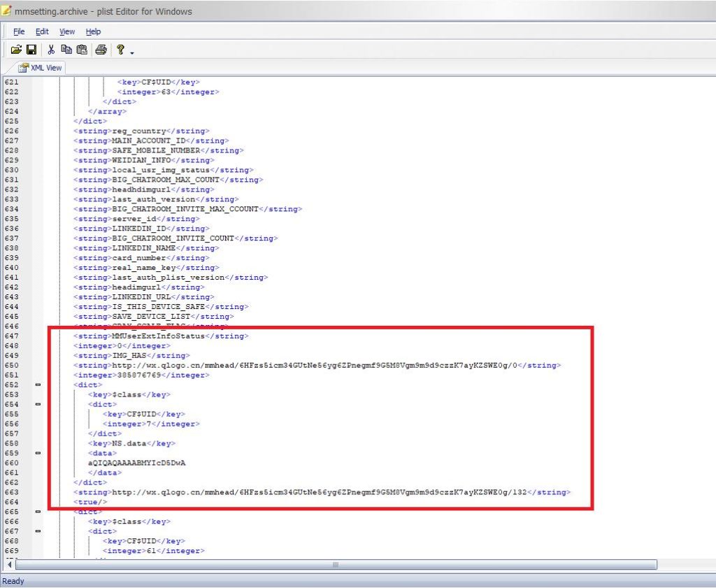Click the headimgurl string on line 642
This screenshot has height=588, width=716.
(139, 287)
